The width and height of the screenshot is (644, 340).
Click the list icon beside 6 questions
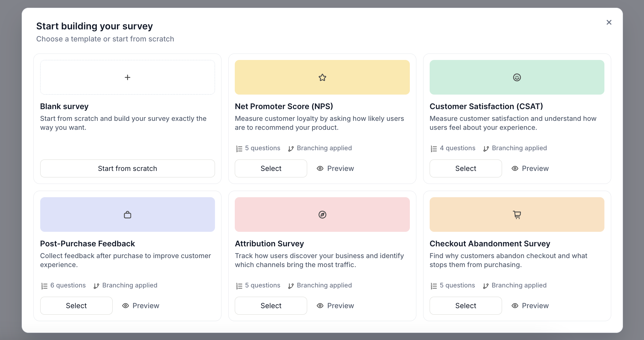tap(44, 286)
